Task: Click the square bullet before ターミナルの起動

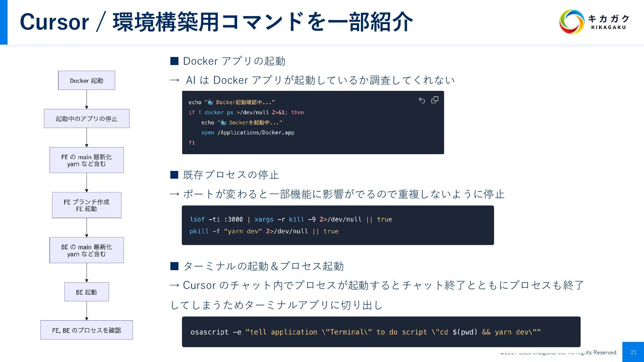Action: 174,266
